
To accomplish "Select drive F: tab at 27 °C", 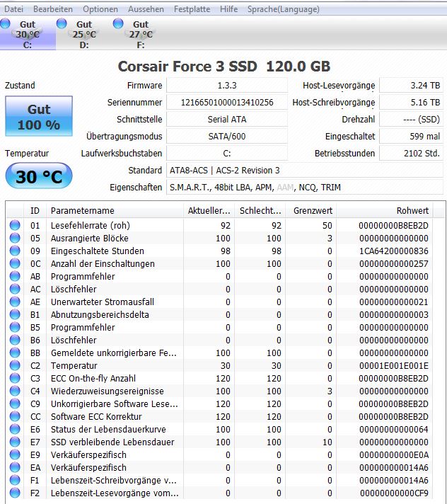I will (x=141, y=34).
